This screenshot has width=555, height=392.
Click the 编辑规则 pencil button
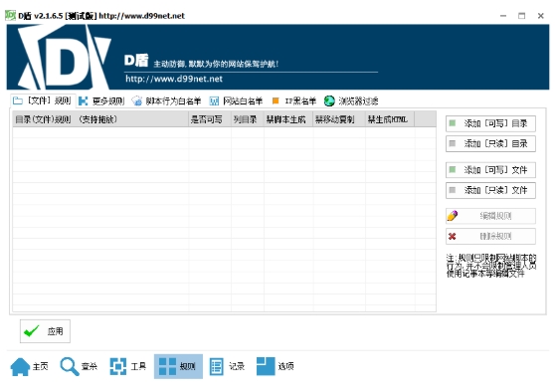click(490, 216)
